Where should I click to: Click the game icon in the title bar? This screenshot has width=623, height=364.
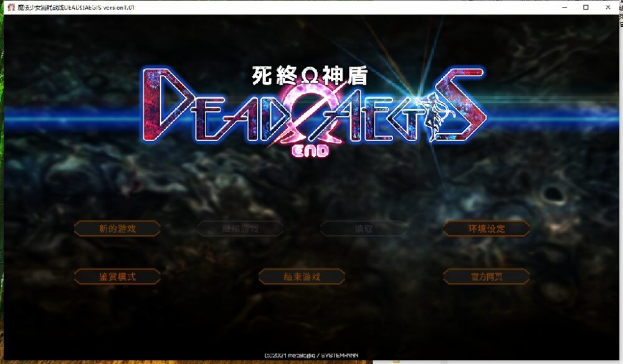click(11, 7)
